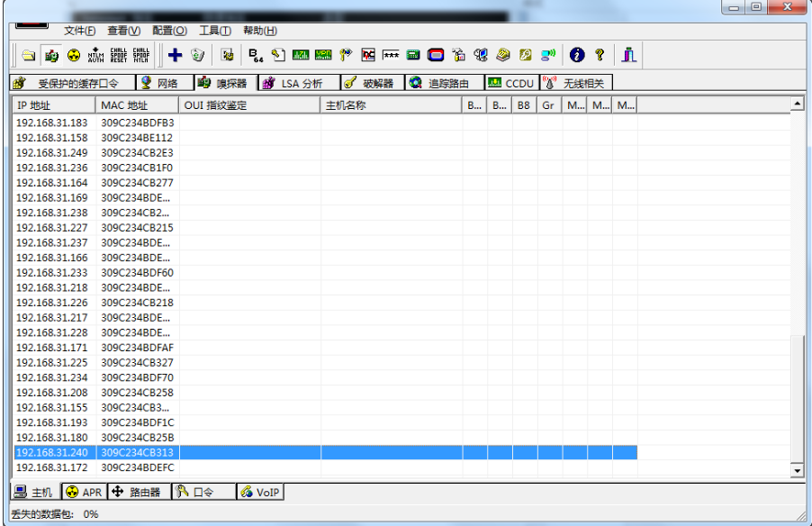Switch to the LSA 分析 tab

[x=299, y=83]
